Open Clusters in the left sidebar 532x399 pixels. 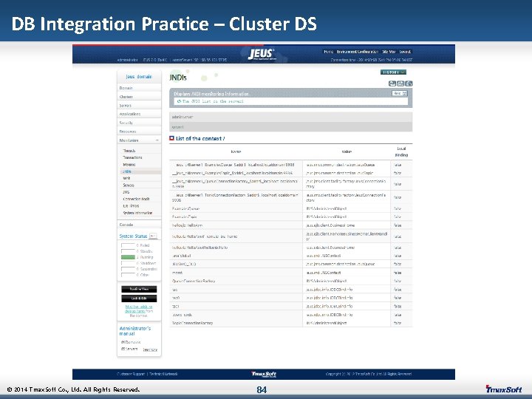click(139, 97)
